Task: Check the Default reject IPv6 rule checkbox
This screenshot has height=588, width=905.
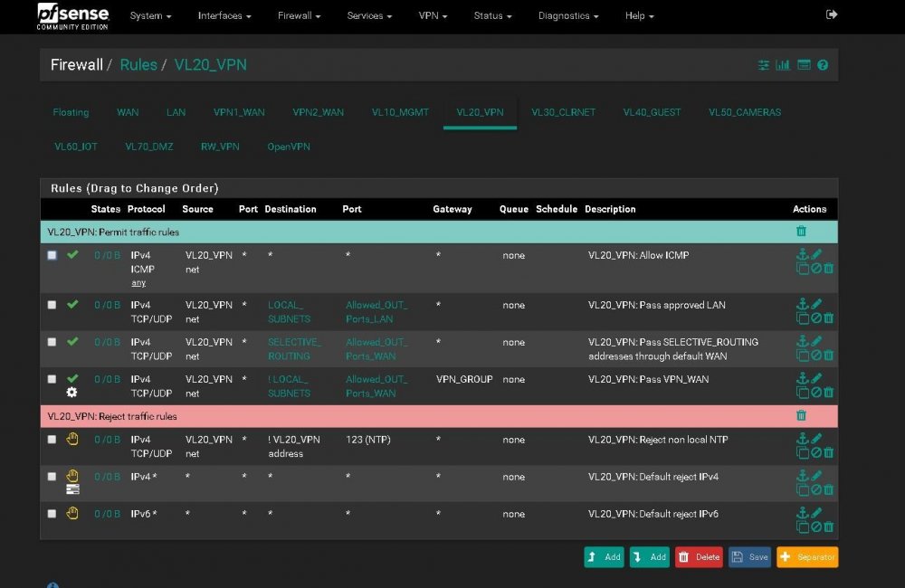Action: 52,514
